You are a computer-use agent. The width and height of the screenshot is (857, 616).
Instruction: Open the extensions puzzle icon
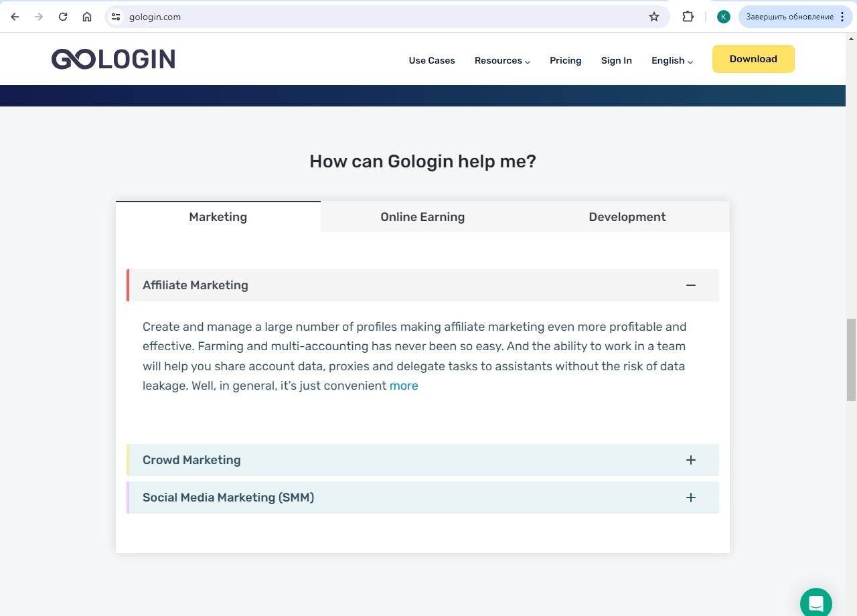click(688, 17)
